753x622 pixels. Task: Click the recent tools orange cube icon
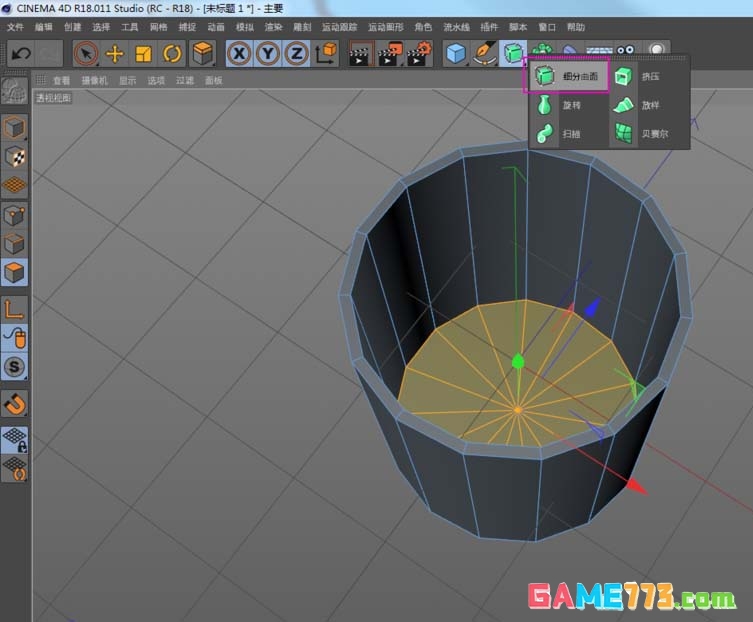point(202,53)
